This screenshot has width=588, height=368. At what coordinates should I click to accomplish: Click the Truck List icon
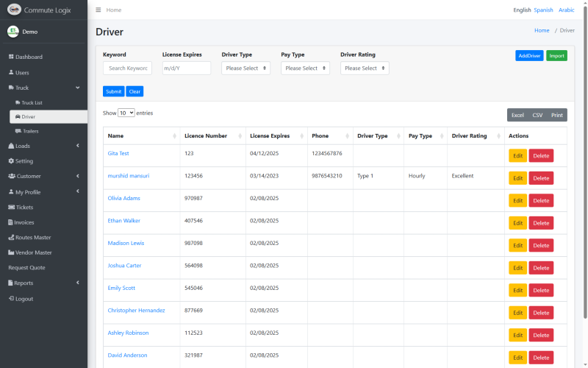point(18,102)
